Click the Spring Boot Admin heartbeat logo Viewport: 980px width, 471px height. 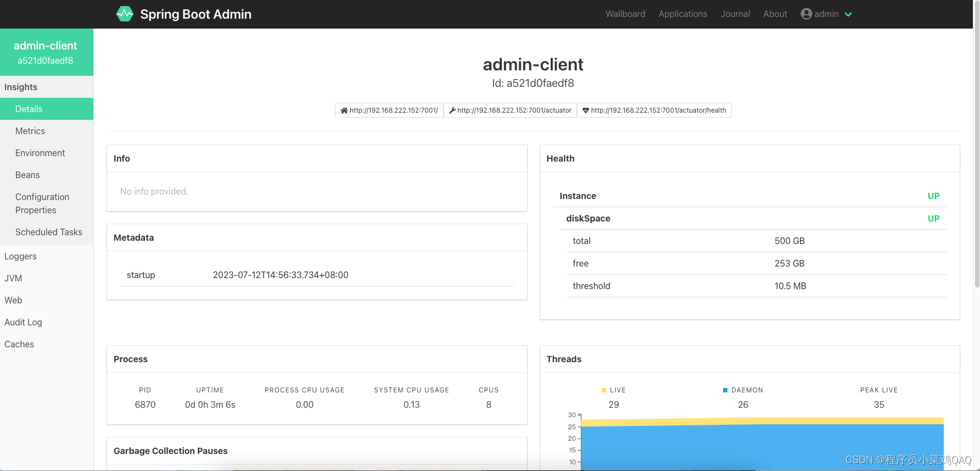click(x=125, y=14)
